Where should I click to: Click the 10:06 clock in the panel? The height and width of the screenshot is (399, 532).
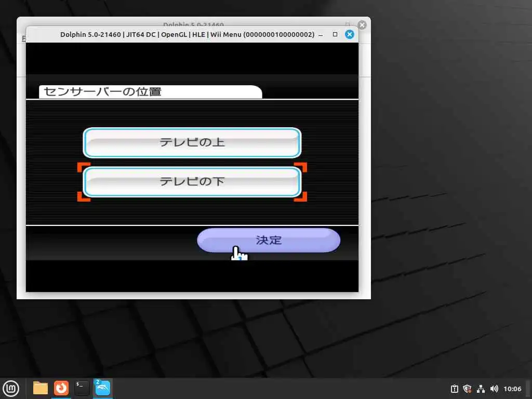click(x=512, y=389)
